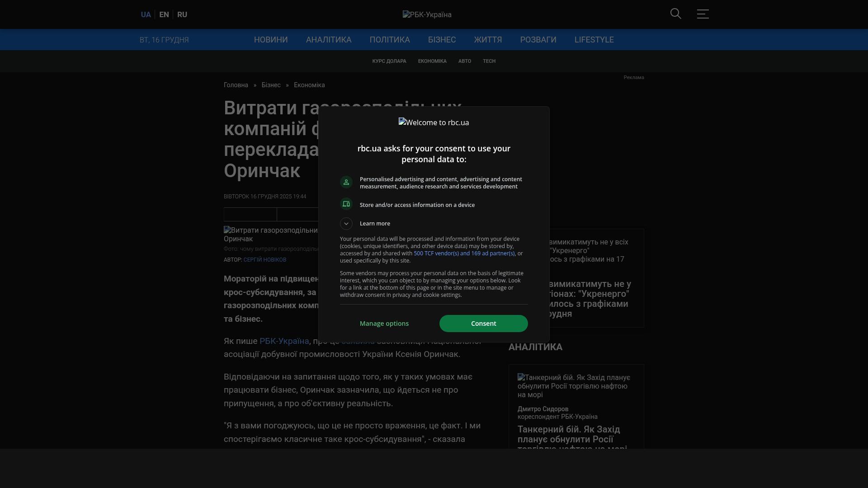Switch language to RU
This screenshot has width=868, height=488.
click(182, 15)
